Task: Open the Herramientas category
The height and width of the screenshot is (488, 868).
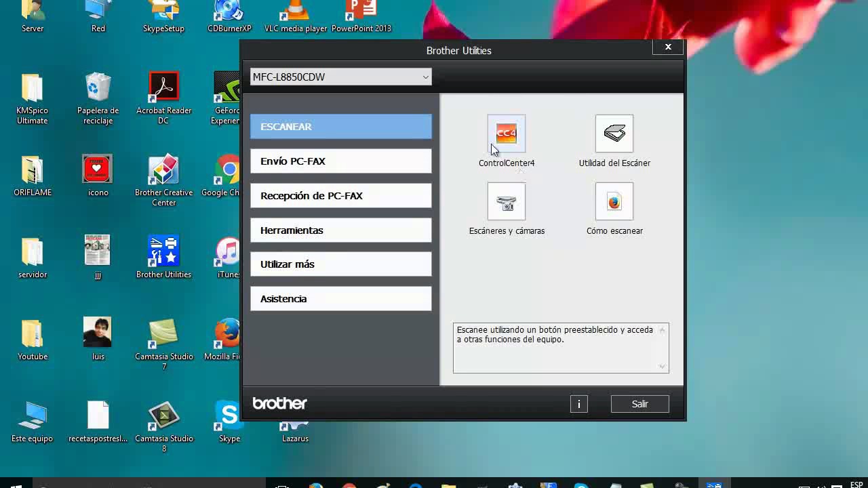Action: tap(340, 230)
